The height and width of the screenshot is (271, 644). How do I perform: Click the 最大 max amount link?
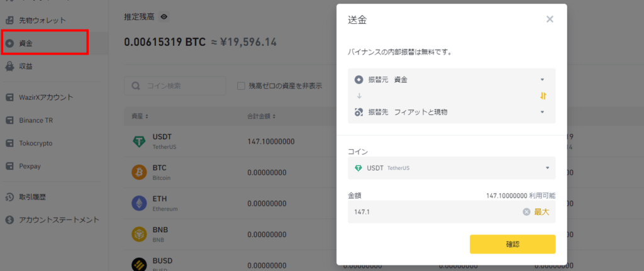point(541,212)
